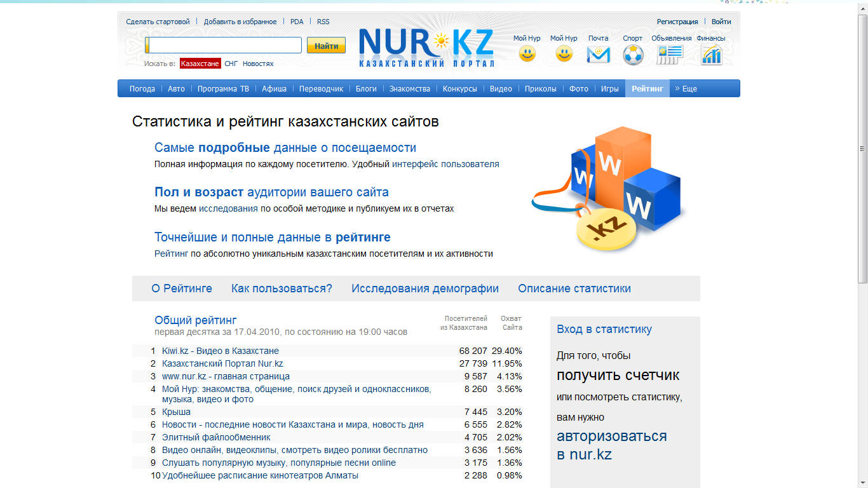The image size is (868, 488).
Task: Open the PDA version link
Action: (x=297, y=22)
